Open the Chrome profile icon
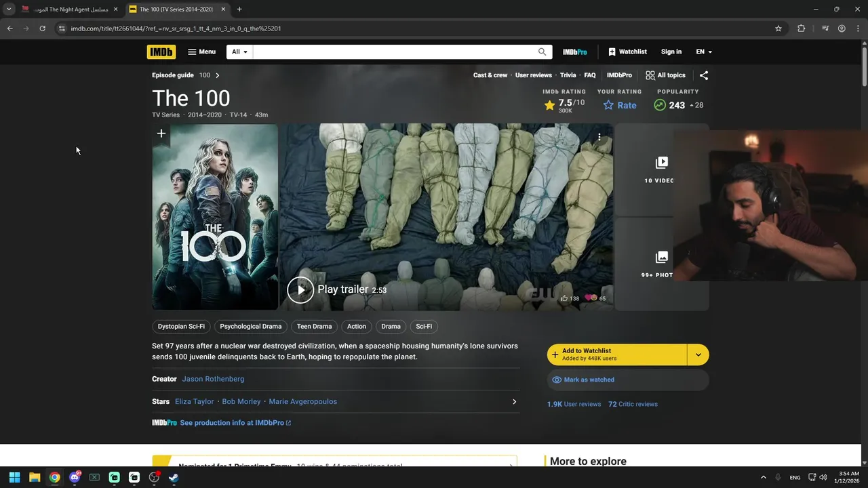Screen dimensions: 868x488 coord(842,28)
